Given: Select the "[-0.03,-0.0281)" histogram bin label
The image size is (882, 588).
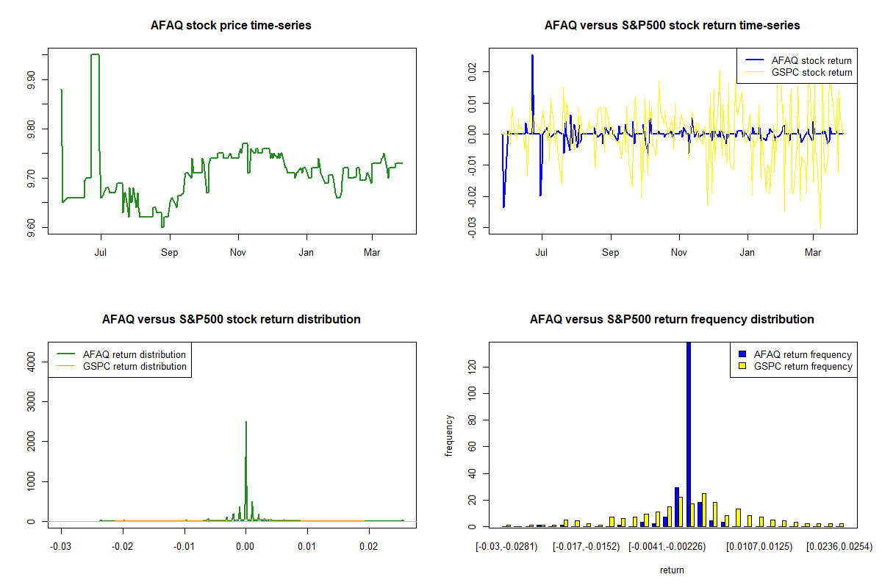Looking at the screenshot, I should pyautogui.click(x=506, y=547).
